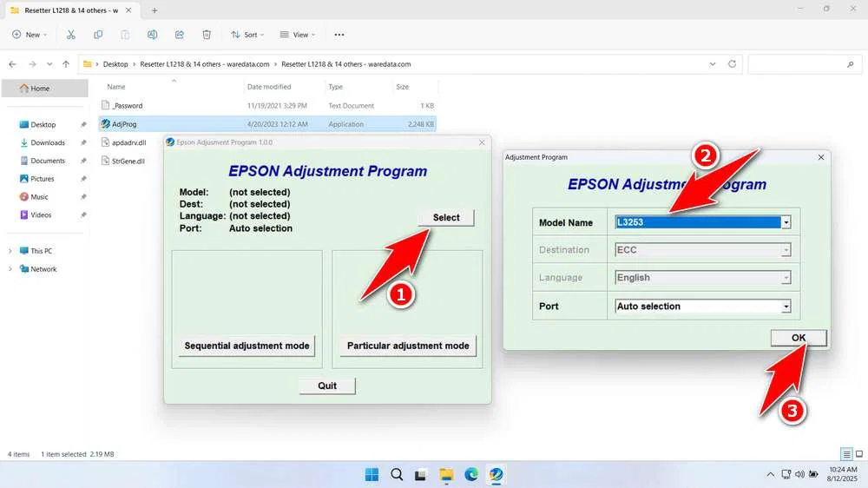Open taskbar Search magnifier

(397, 474)
